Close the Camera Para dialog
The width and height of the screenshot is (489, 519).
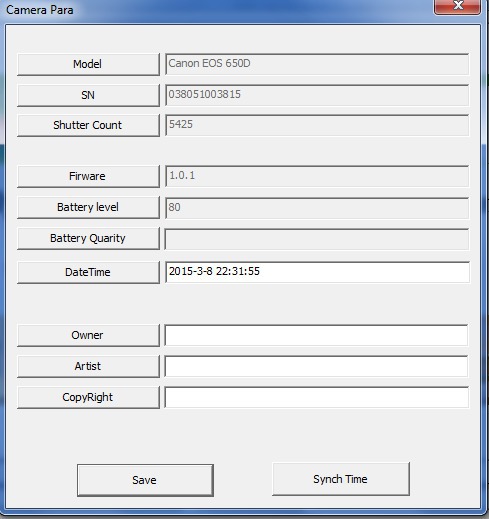pyautogui.click(x=457, y=6)
